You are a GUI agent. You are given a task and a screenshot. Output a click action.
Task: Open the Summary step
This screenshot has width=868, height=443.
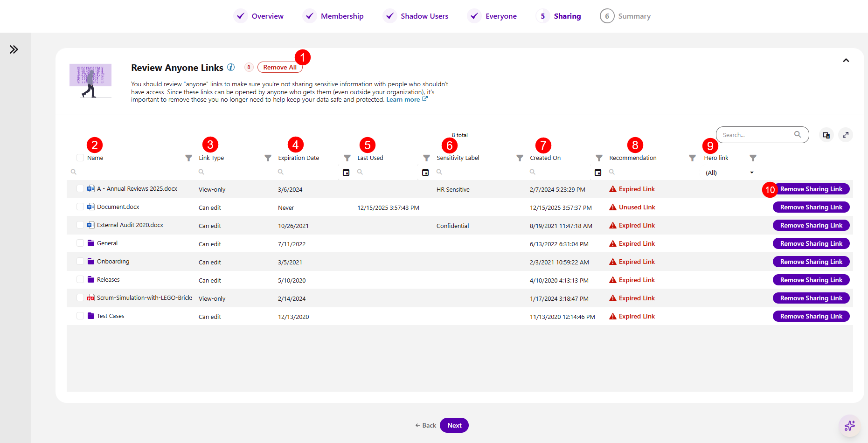[625, 16]
